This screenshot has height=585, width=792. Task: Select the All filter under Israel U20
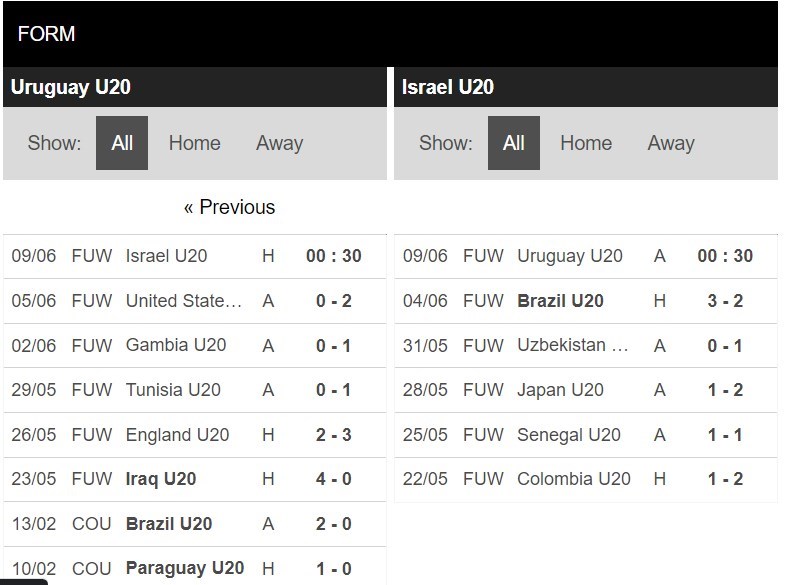pyautogui.click(x=513, y=143)
